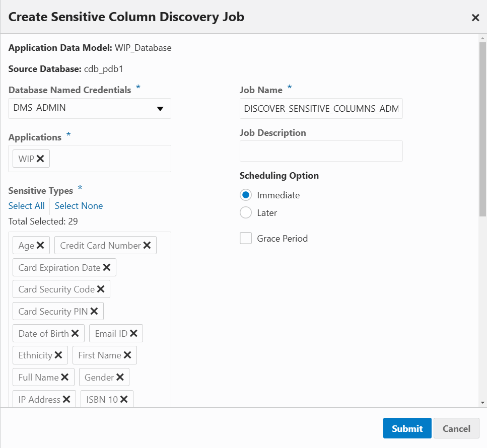Remove Credit Card Number from selected types
The image size is (487, 448).
click(147, 245)
